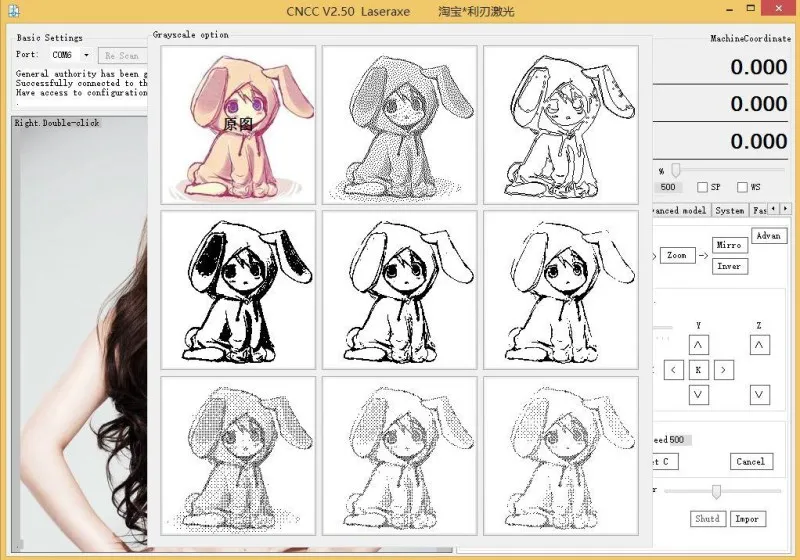
Task: Select the bottom-left halftone bunny thumbnail
Action: (238, 456)
